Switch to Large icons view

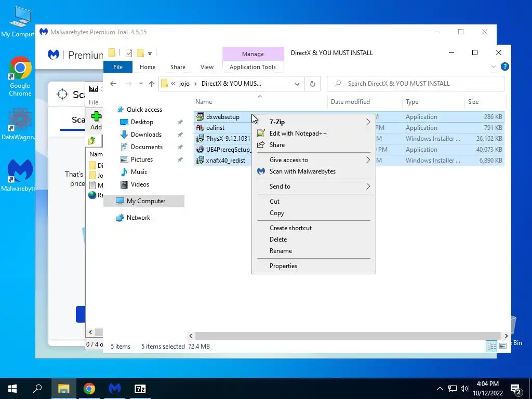503,346
